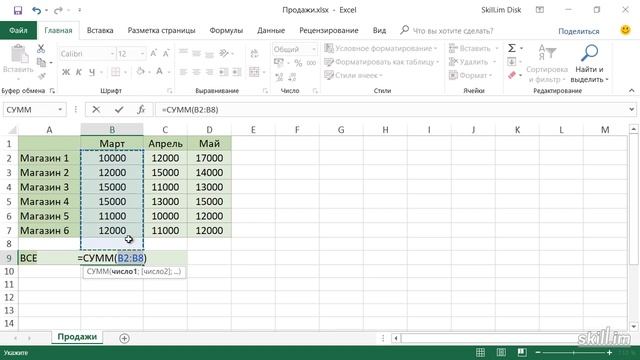
Task: Click into the formula bar text
Action: tap(391, 109)
